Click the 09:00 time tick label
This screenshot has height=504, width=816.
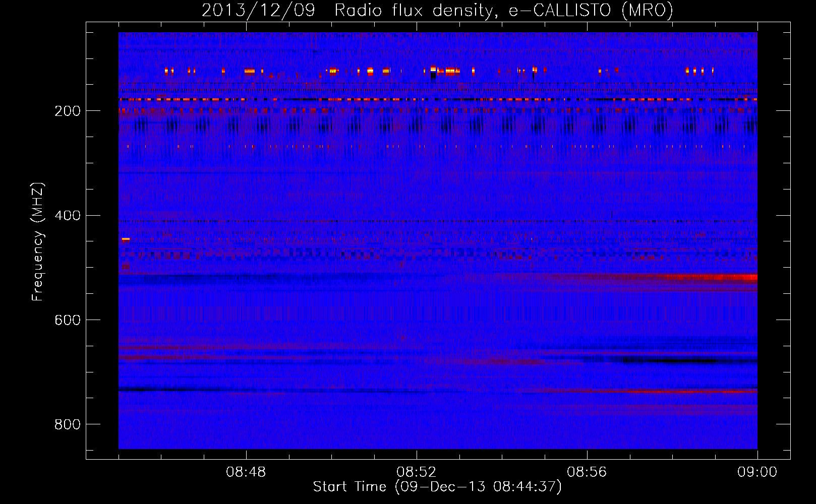click(757, 472)
